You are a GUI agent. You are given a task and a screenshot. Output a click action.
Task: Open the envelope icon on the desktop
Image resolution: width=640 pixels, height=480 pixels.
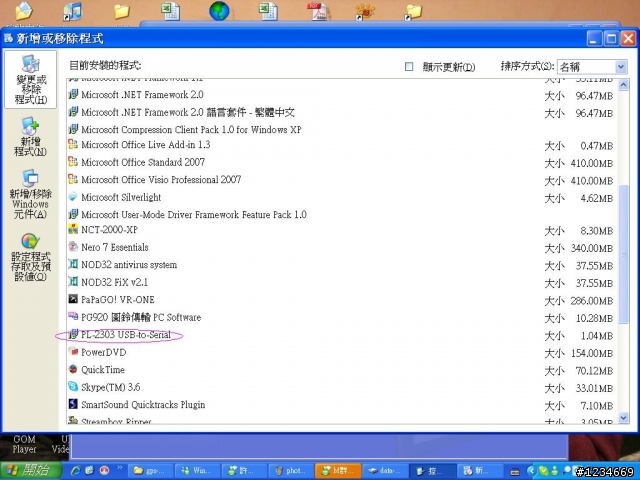[x=24, y=11]
